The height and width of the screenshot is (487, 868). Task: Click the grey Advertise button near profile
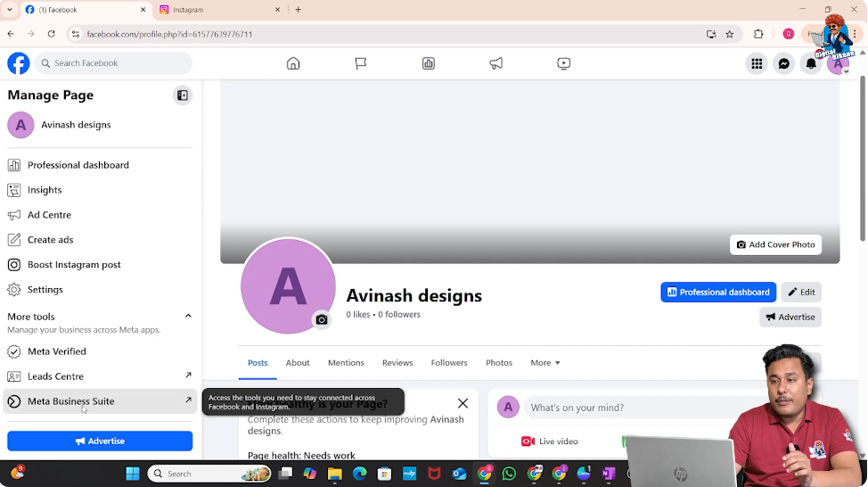[790, 317]
